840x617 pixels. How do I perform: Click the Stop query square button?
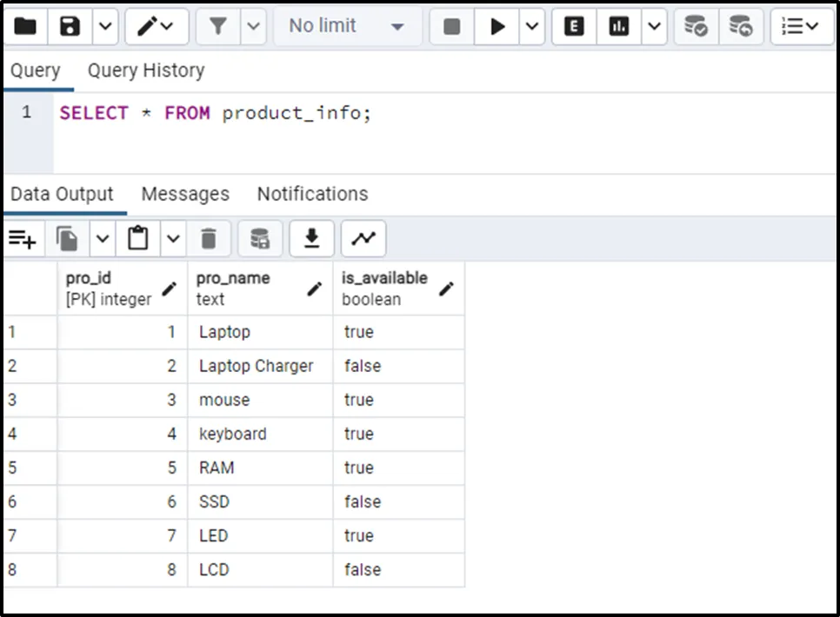[x=452, y=27]
